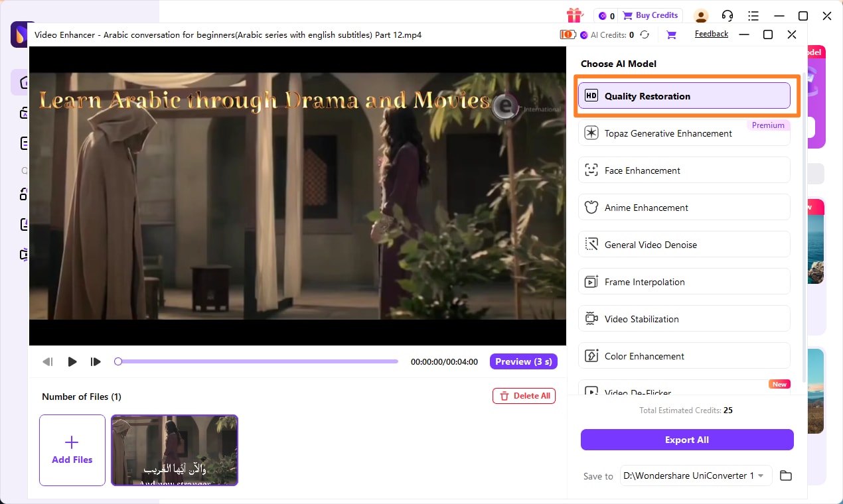
Task: Select the Frame Interpolation model
Action: click(x=684, y=282)
